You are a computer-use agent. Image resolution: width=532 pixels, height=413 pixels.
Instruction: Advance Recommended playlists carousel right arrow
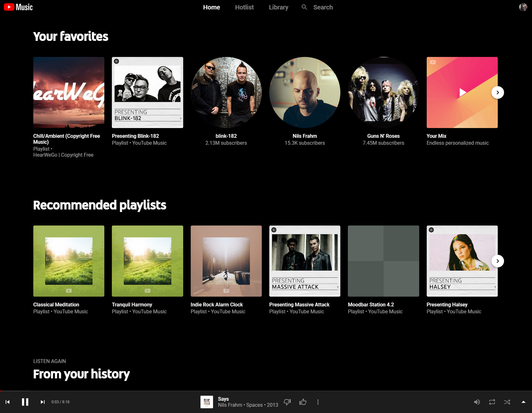point(497,261)
